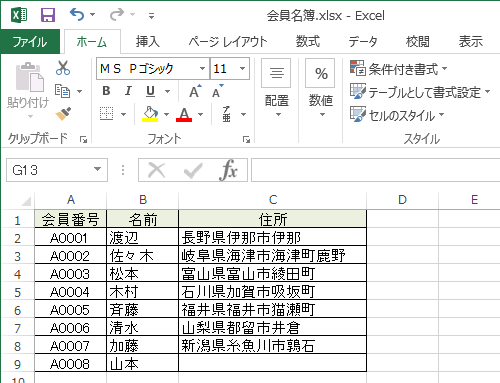
Task: Click the Cancel X formula bar button
Action: coord(157,170)
